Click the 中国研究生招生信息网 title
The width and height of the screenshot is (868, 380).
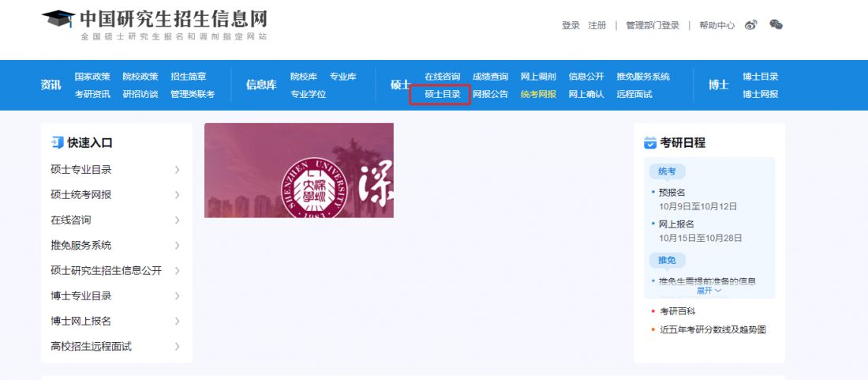(174, 19)
